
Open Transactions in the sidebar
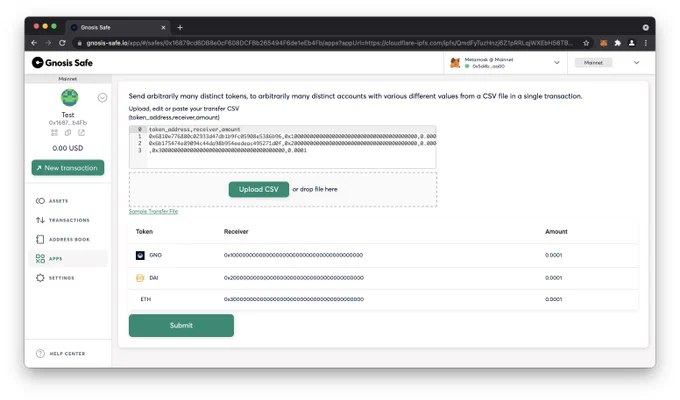point(68,220)
